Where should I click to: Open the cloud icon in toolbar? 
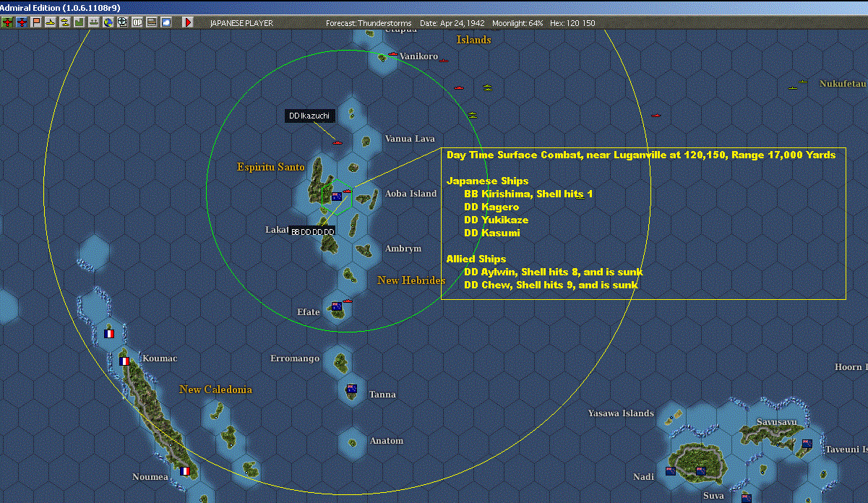(x=166, y=22)
